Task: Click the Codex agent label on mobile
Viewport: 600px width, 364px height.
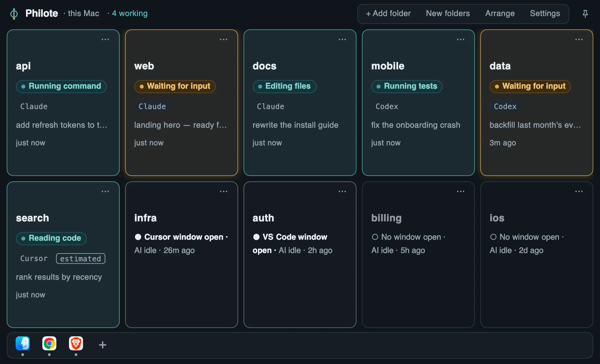Action: point(387,106)
